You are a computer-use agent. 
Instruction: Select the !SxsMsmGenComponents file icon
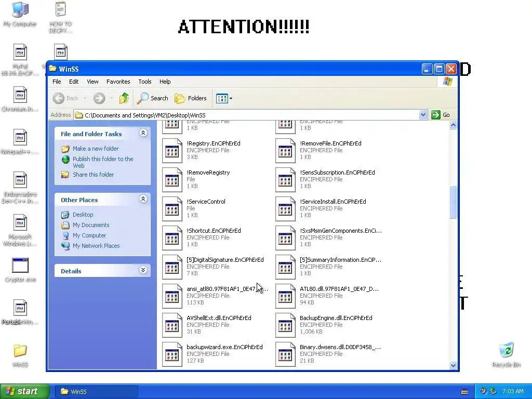pyautogui.click(x=285, y=238)
